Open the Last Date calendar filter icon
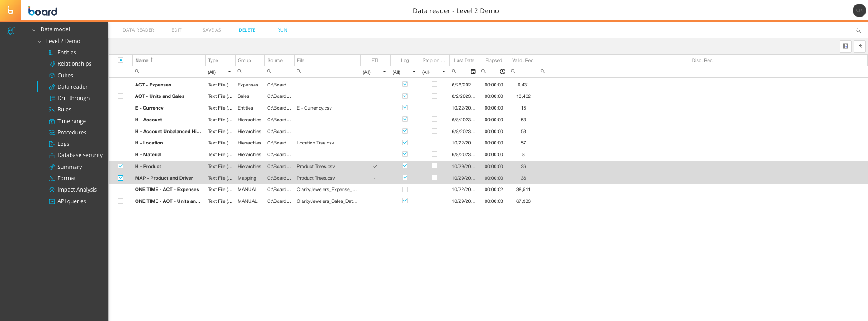This screenshot has height=321, width=868. click(473, 72)
